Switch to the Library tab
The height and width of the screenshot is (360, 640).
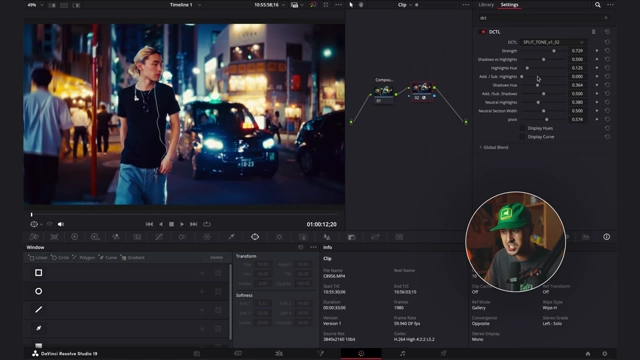(x=486, y=5)
